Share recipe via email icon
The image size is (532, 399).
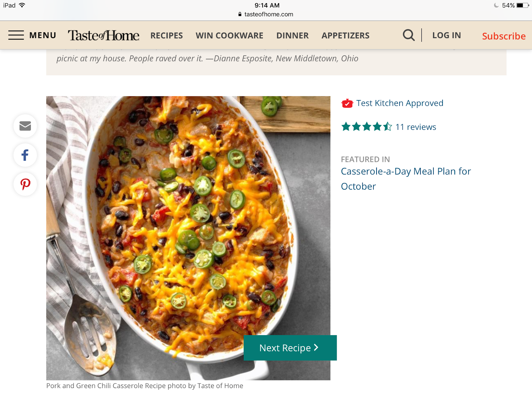coord(25,126)
